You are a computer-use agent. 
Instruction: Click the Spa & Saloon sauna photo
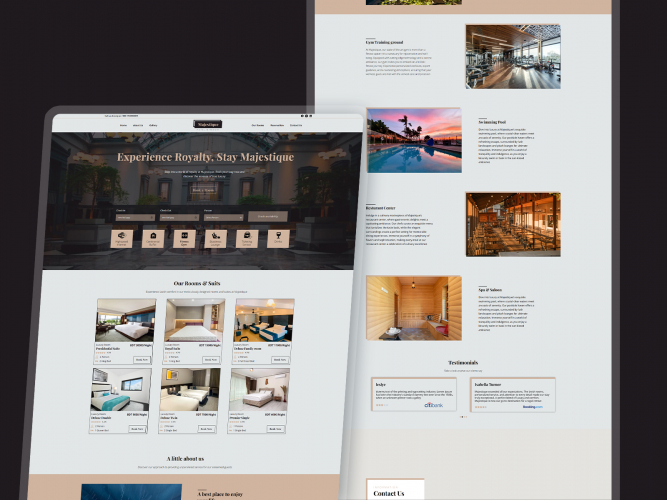(414, 308)
